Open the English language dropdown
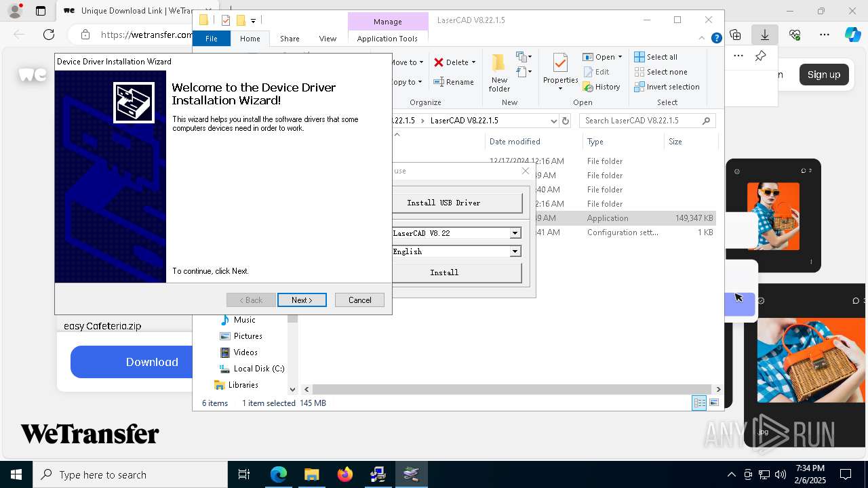The width and height of the screenshot is (868, 488). click(515, 251)
